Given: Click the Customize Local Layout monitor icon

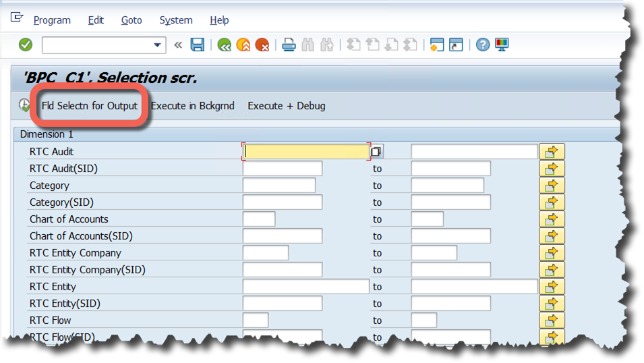Looking at the screenshot, I should [x=502, y=45].
